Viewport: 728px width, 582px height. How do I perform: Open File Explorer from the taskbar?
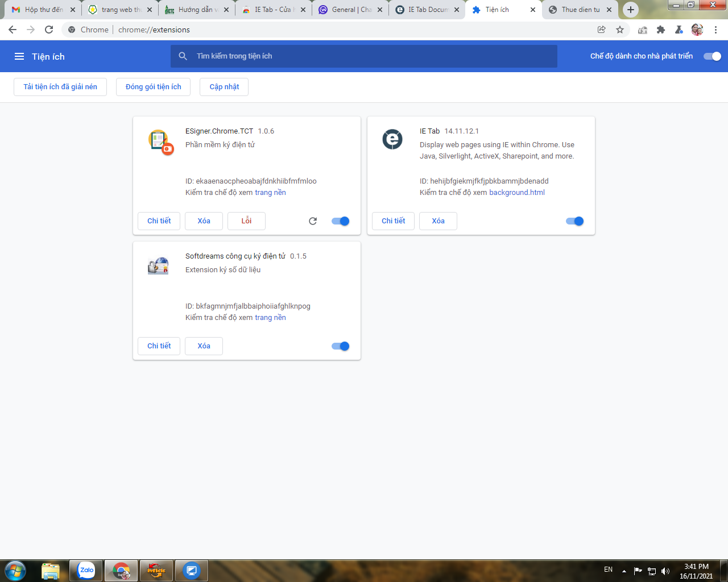[51, 571]
